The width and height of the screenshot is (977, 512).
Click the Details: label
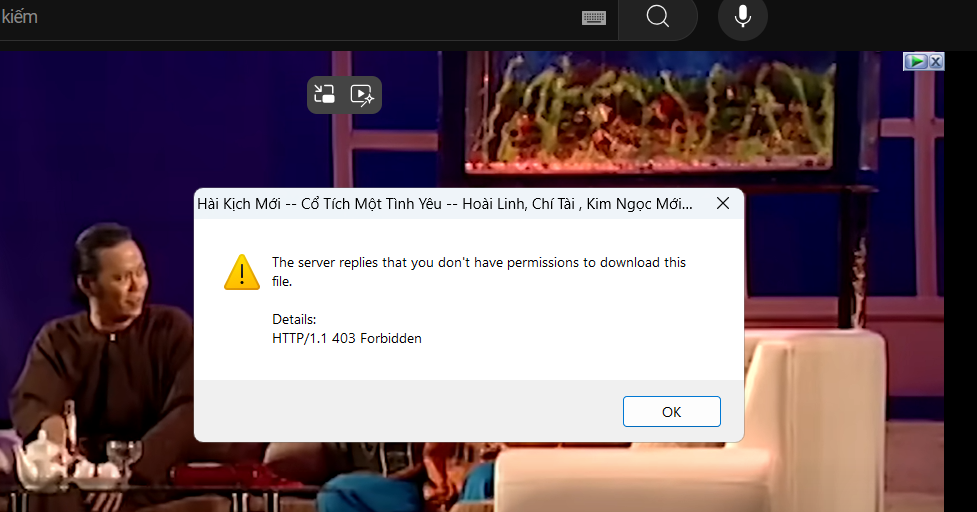(294, 320)
